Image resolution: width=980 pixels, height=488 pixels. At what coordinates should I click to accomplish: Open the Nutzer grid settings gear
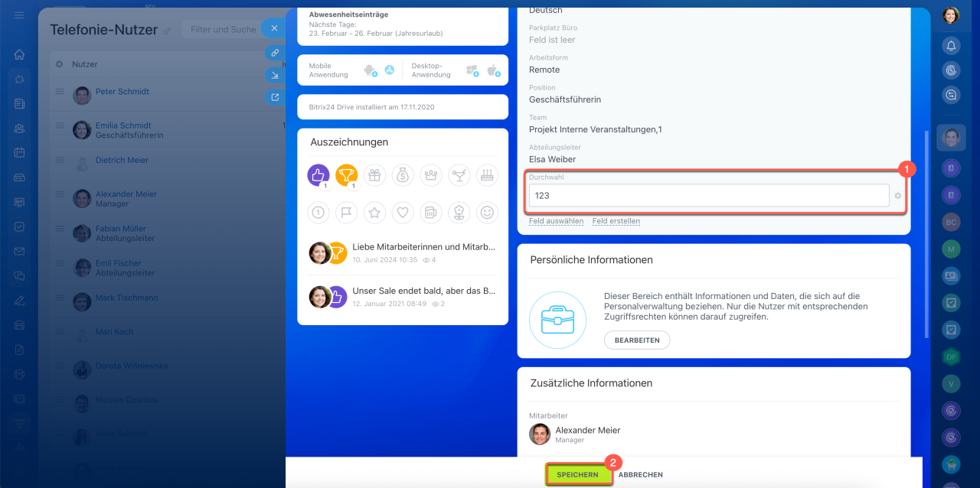click(x=59, y=64)
